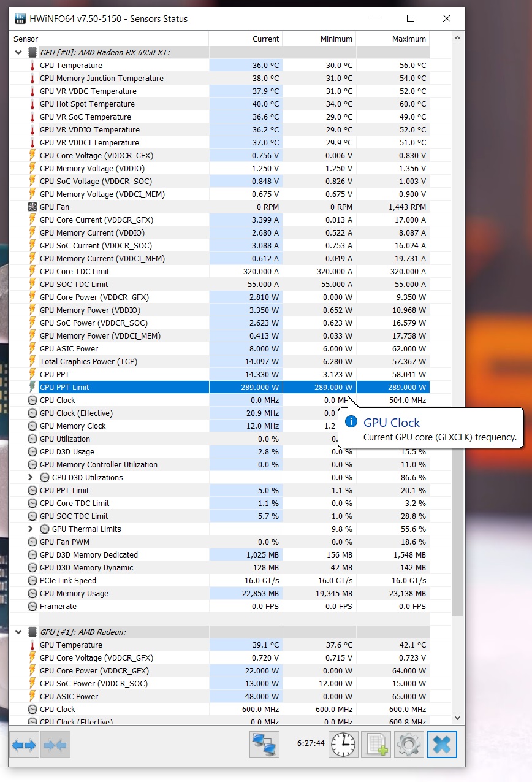Click the scrollbar down arrow

(458, 718)
